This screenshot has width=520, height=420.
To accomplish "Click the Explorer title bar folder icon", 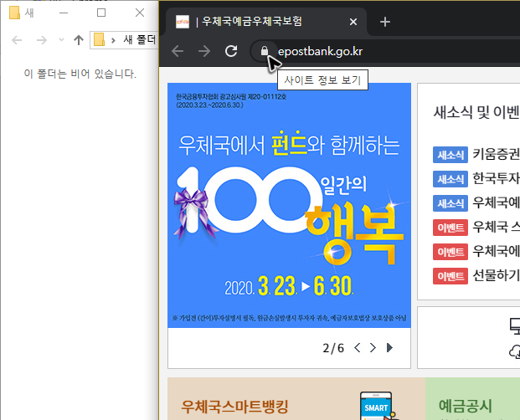I will click(14, 13).
